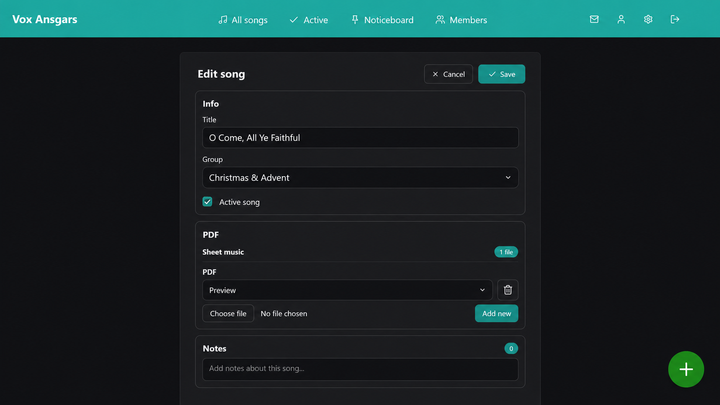This screenshot has height=405, width=720.
Task: Cancel editing the song
Action: coord(448,74)
